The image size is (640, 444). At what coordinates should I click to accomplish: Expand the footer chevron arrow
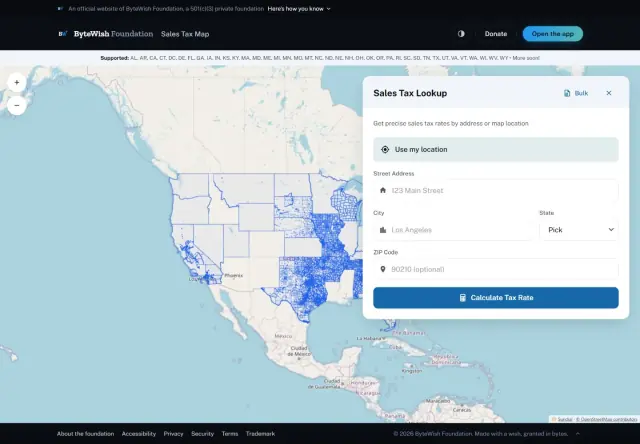(x=578, y=433)
